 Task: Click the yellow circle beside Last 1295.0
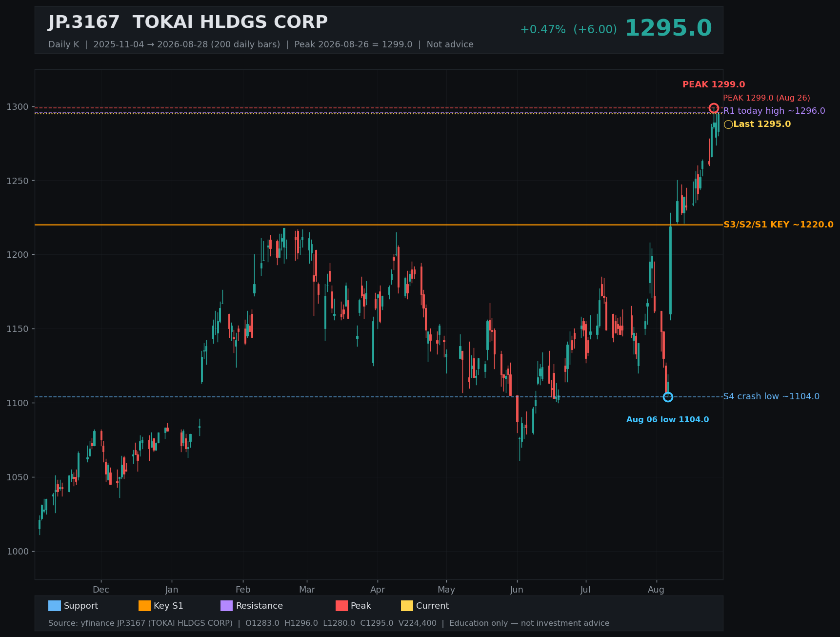728,124
